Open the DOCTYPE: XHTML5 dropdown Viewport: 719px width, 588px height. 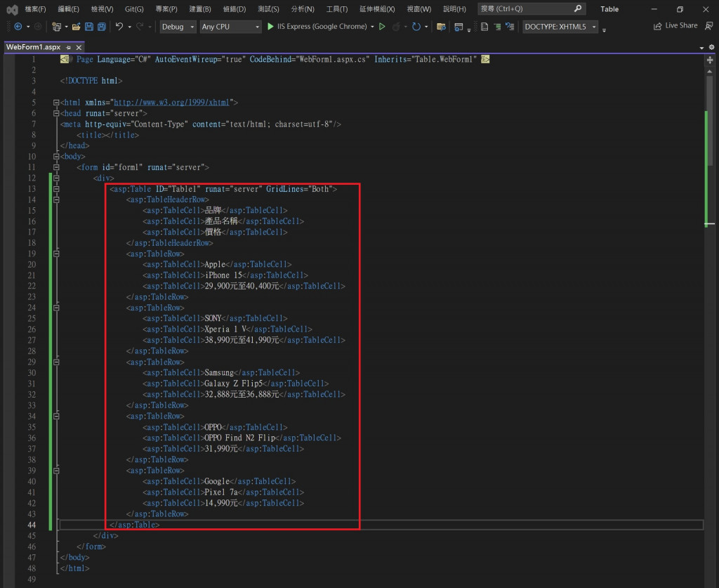point(560,27)
